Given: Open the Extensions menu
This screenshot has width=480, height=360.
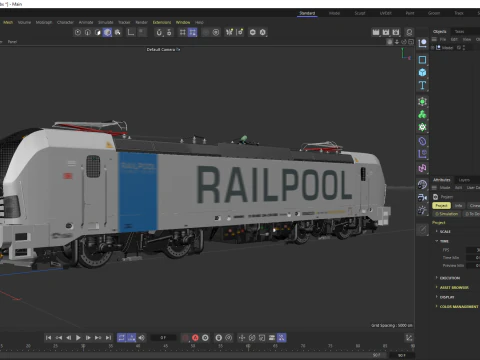Looking at the screenshot, I should pyautogui.click(x=162, y=22).
